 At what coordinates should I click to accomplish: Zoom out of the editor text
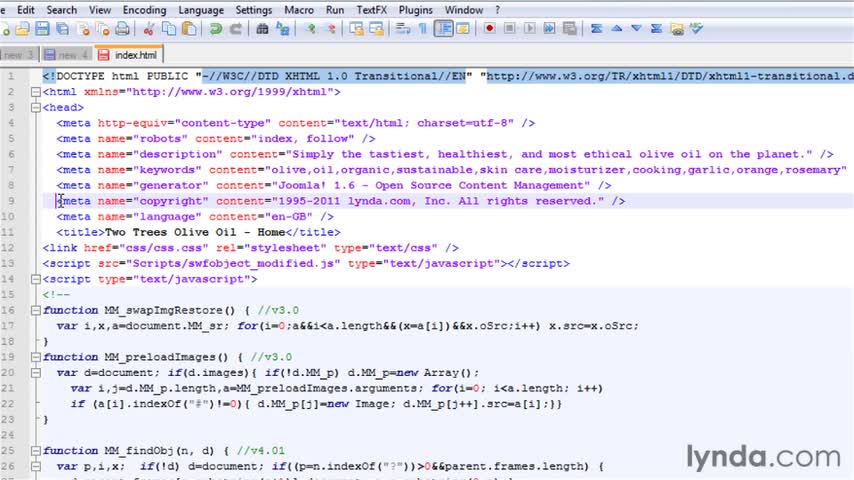(x=330, y=29)
